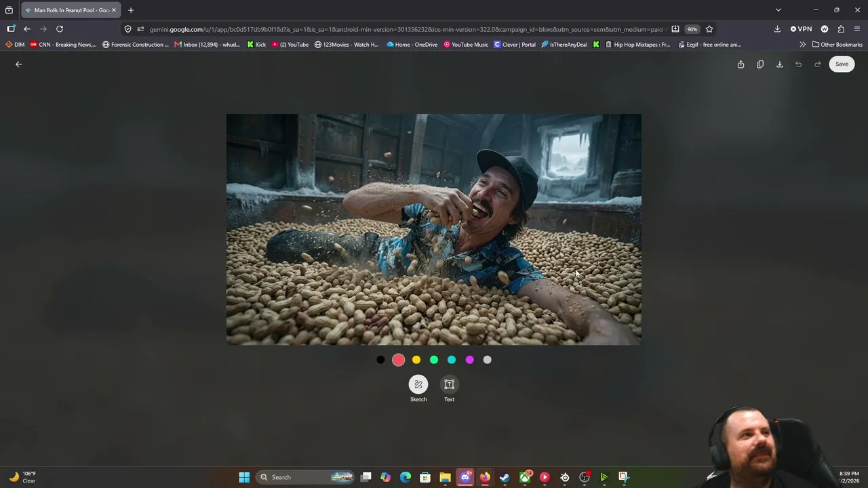Open the list all tabs dropdown
Image resolution: width=868 pixels, height=488 pixels.
(778, 10)
